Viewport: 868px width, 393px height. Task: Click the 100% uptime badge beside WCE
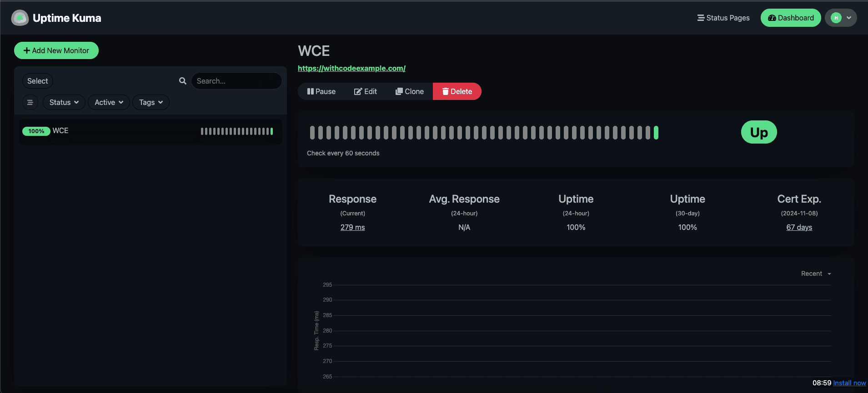tap(36, 131)
